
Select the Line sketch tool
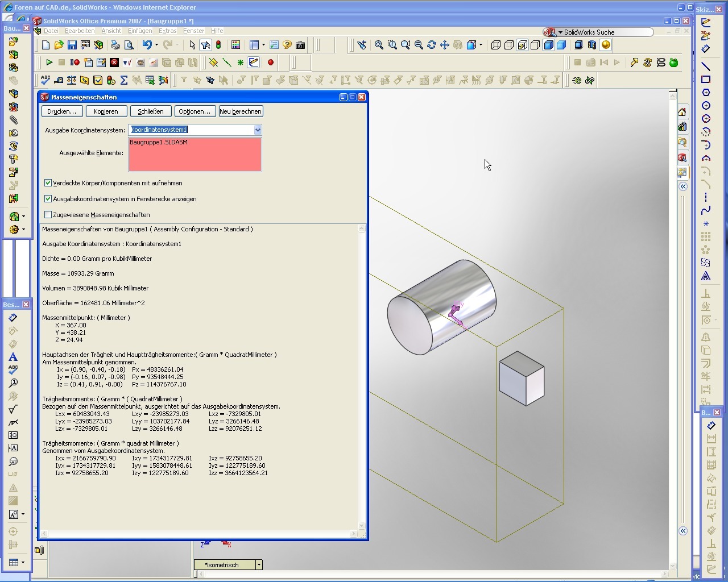coord(706,66)
